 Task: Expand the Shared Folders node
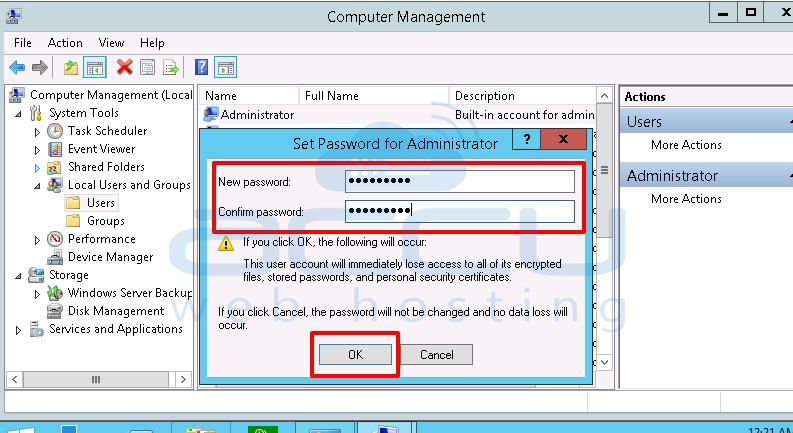tap(37, 168)
